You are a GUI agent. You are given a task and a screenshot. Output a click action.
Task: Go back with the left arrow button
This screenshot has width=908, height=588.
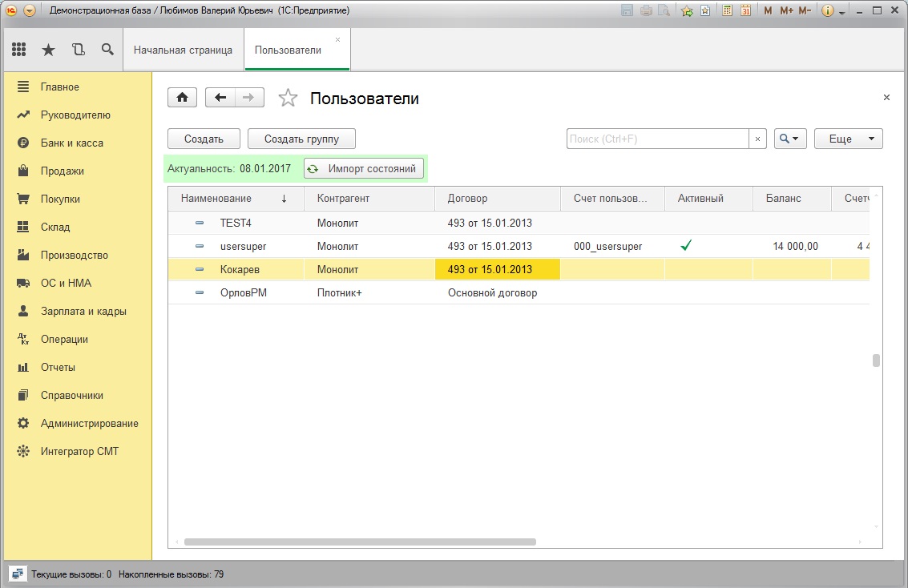click(x=220, y=97)
